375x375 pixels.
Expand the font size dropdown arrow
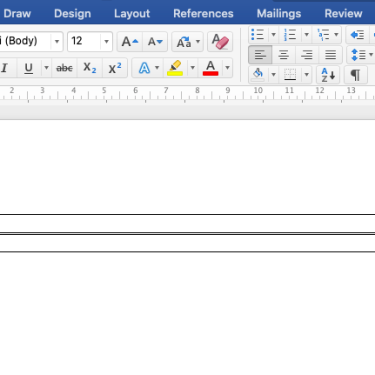pos(106,42)
